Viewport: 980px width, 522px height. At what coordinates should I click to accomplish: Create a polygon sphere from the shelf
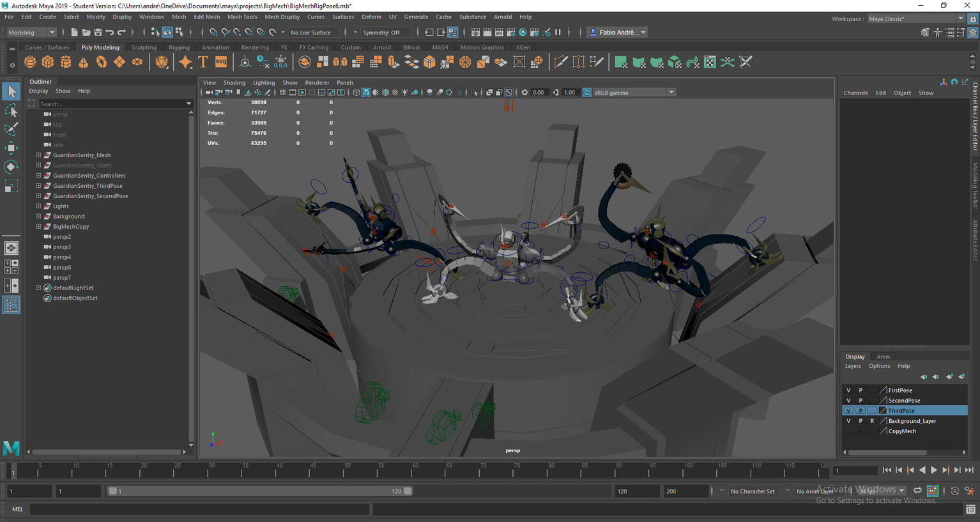click(30, 62)
